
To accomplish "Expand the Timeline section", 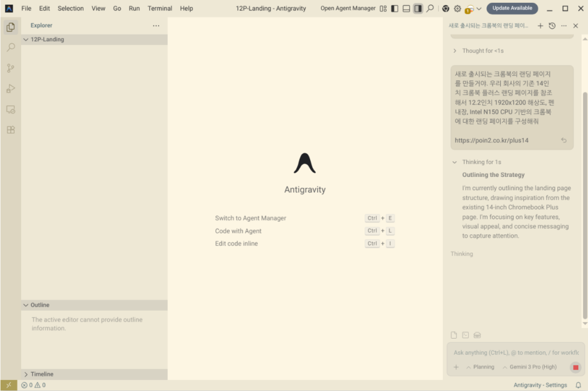I will point(26,374).
